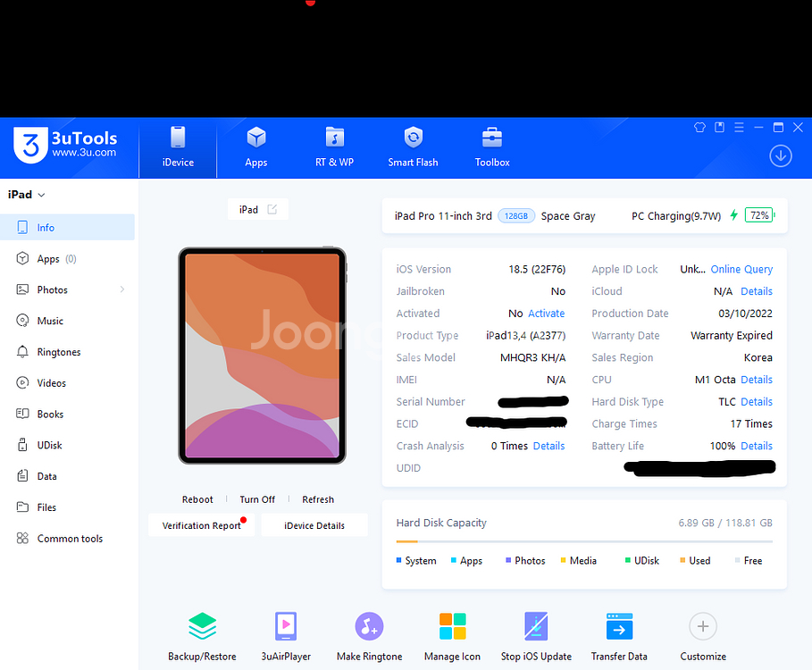Open Books in the sidebar

67,414
